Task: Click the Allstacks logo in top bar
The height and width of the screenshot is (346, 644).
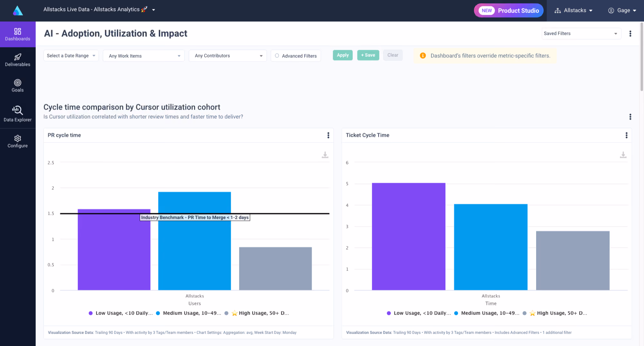Action: (18, 10)
